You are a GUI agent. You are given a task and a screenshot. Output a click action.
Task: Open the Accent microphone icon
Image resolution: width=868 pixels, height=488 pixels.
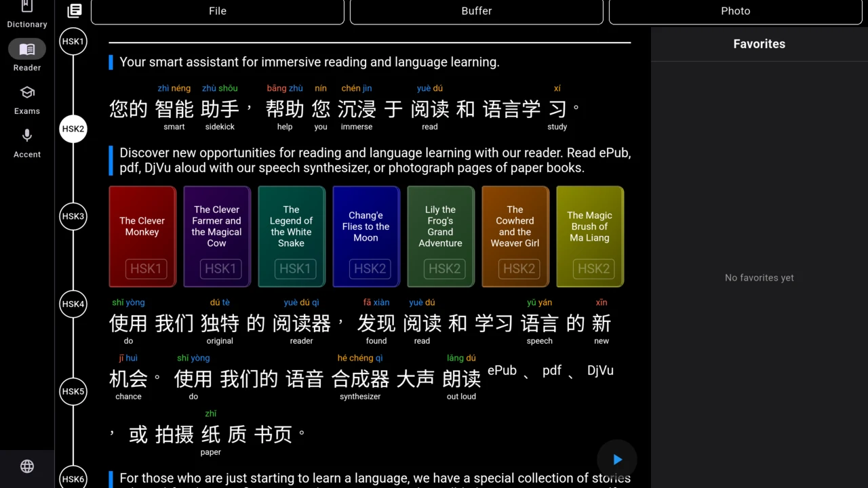point(27,136)
